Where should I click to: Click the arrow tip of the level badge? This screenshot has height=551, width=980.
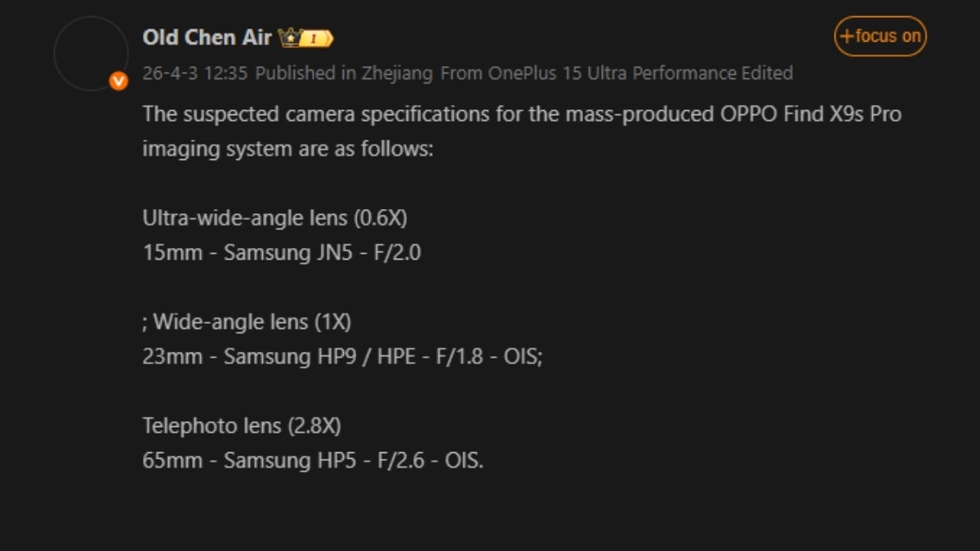pyautogui.click(x=330, y=37)
